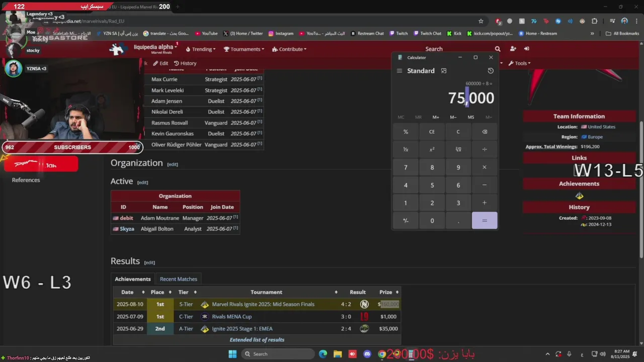Viewport: 644px width, 362px height.
Task: Open the page History tab
Action: click(185, 63)
